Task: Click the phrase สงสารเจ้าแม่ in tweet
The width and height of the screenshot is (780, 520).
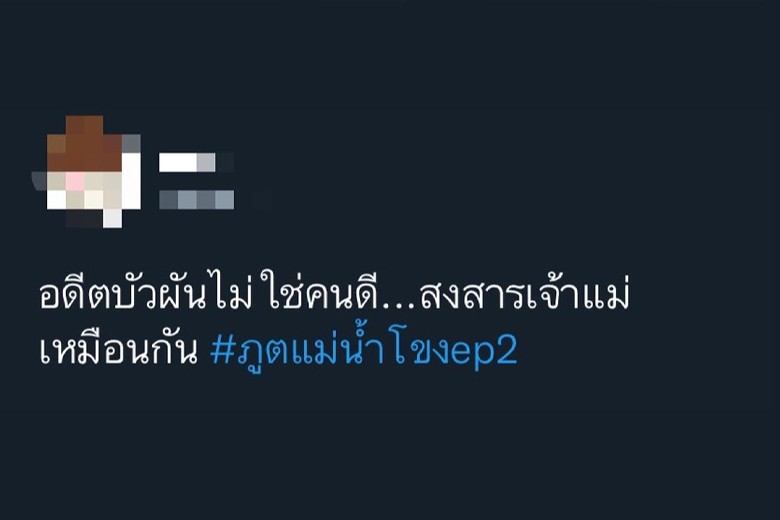Action: pos(525,294)
